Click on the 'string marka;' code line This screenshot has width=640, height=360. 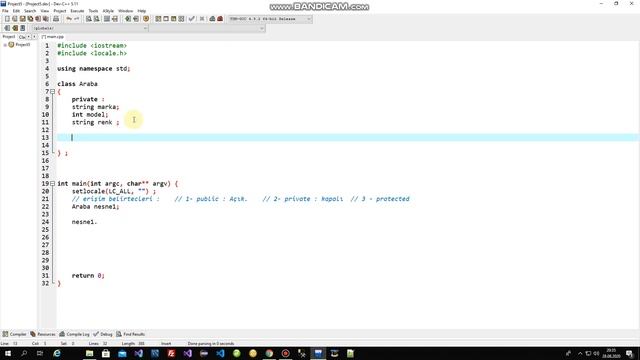(x=96, y=107)
